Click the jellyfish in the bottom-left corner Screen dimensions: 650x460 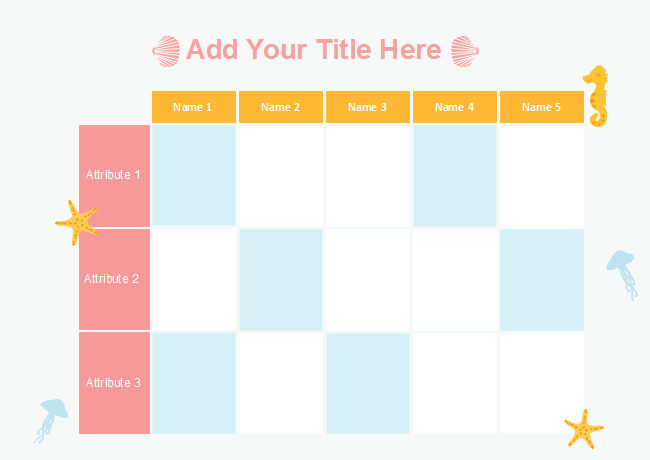(50, 416)
